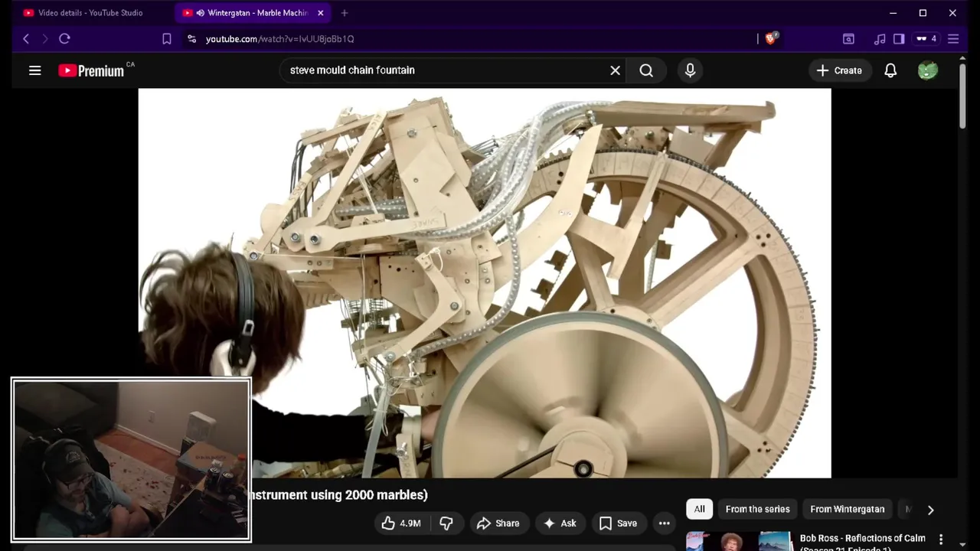Ask about this video
The width and height of the screenshot is (980, 551).
pos(560,523)
